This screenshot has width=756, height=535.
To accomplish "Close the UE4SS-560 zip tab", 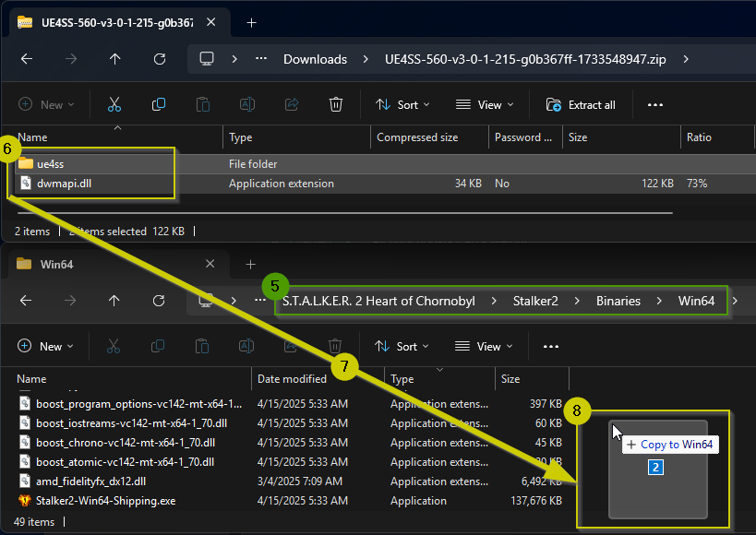I will pyautogui.click(x=210, y=22).
